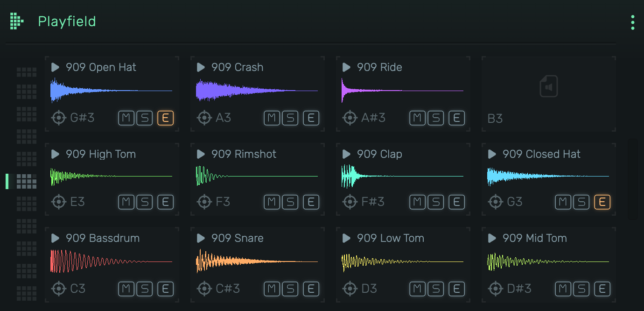Mute the 909 Clap pad

click(x=417, y=202)
